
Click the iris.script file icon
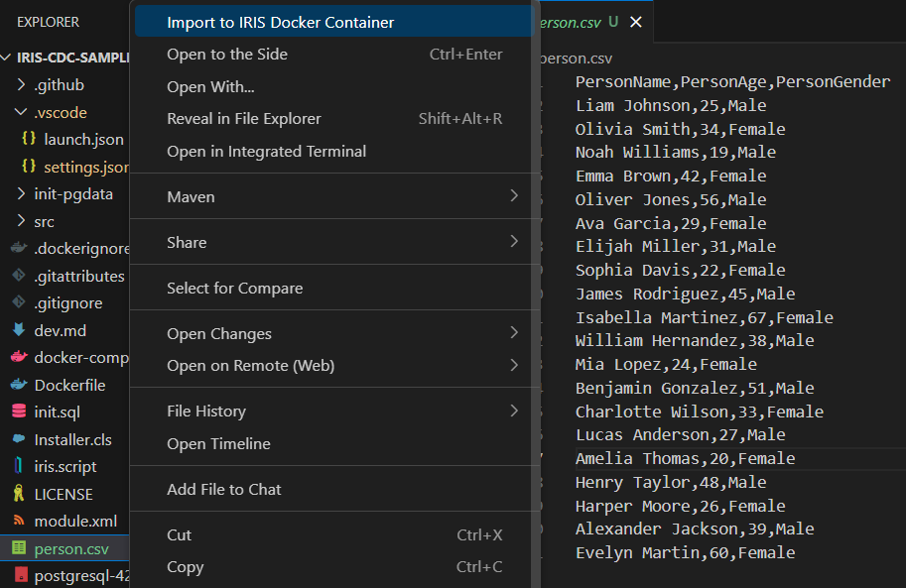[18, 466]
